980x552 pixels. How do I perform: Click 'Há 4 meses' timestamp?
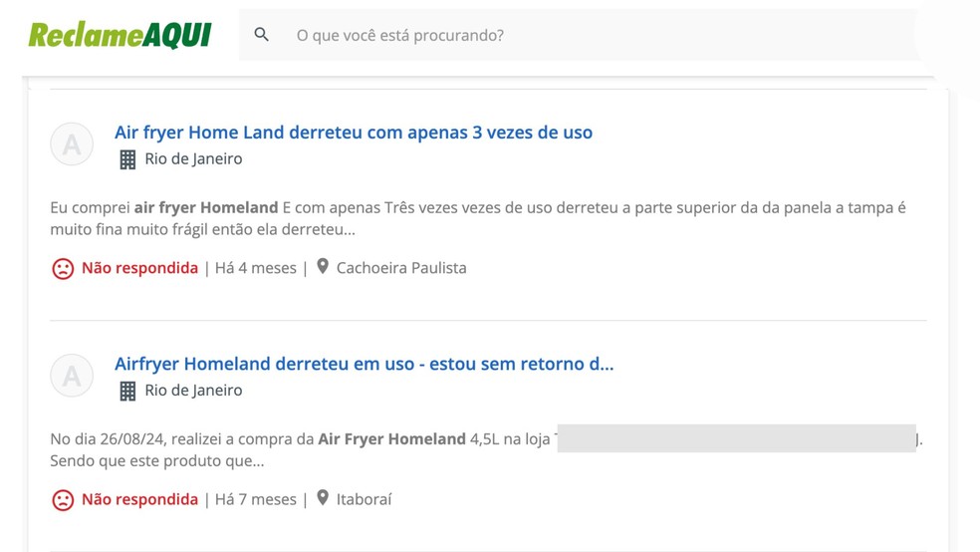[256, 268]
